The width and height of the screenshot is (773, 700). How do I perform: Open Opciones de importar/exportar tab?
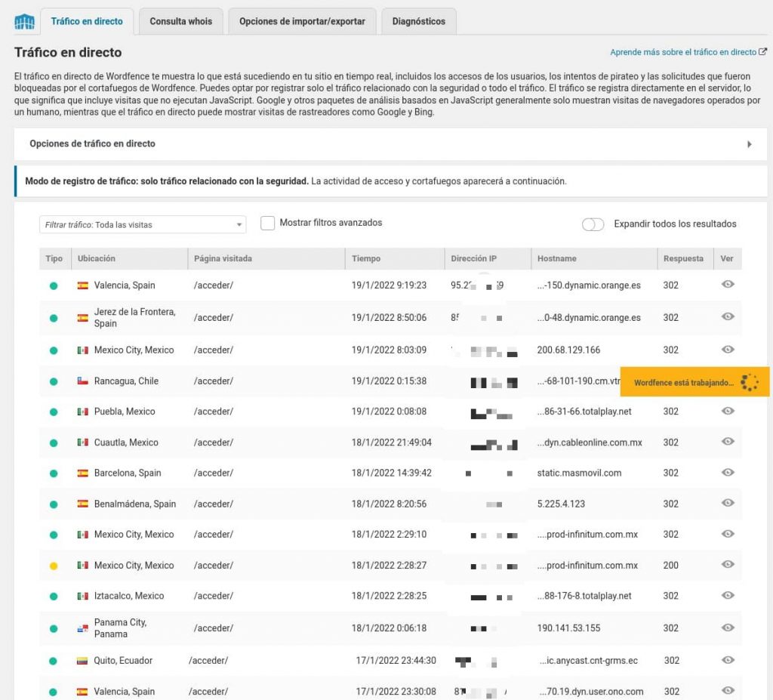302,21
